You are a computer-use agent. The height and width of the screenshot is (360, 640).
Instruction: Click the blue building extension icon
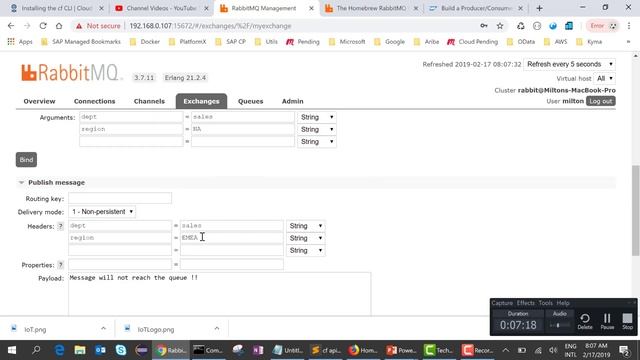[x=569, y=26]
